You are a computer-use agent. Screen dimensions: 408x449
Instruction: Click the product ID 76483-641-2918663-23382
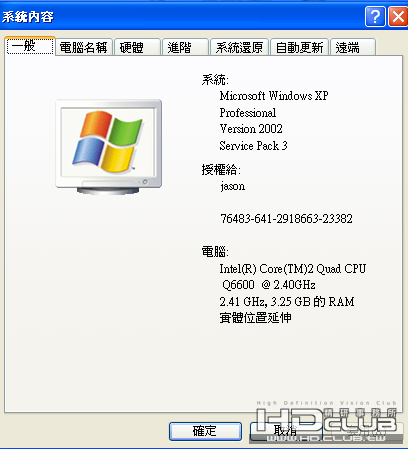[x=286, y=219]
